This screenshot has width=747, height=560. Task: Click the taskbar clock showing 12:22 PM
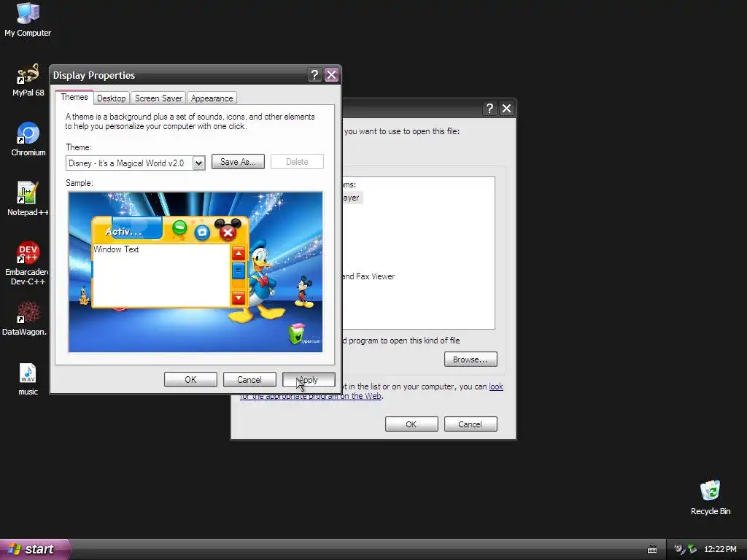point(720,549)
